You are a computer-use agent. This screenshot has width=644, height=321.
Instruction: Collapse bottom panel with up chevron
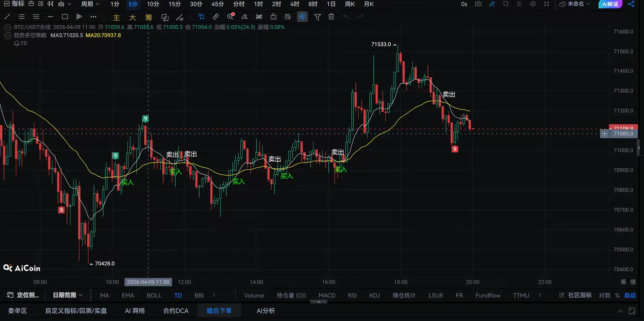click(x=621, y=311)
